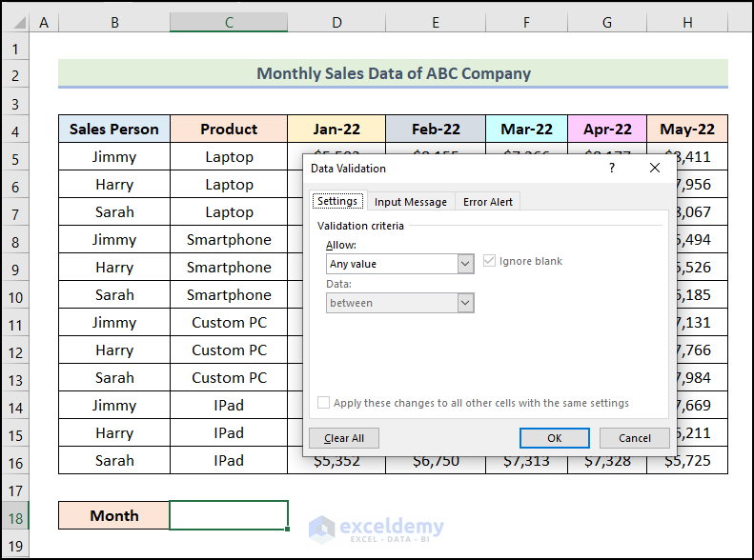Screen dimensions: 754x560
Task: Toggle the Ignore blank checkbox
Action: [x=490, y=261]
